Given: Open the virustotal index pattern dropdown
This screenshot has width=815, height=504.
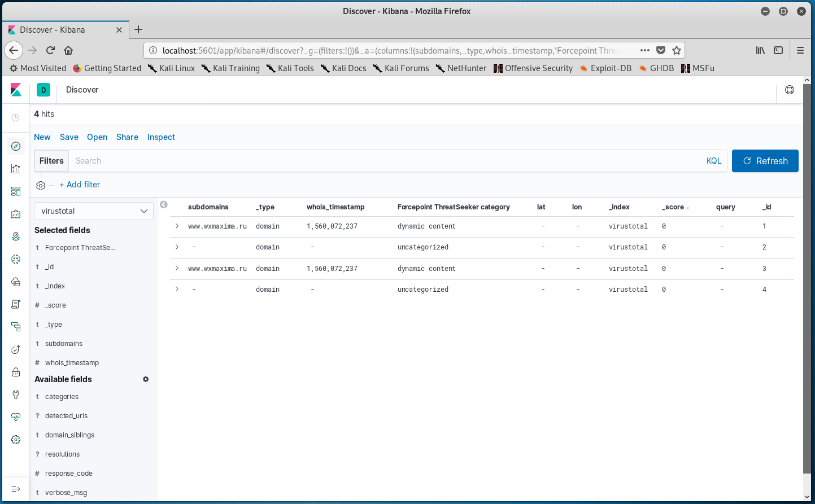Looking at the screenshot, I should coord(94,211).
